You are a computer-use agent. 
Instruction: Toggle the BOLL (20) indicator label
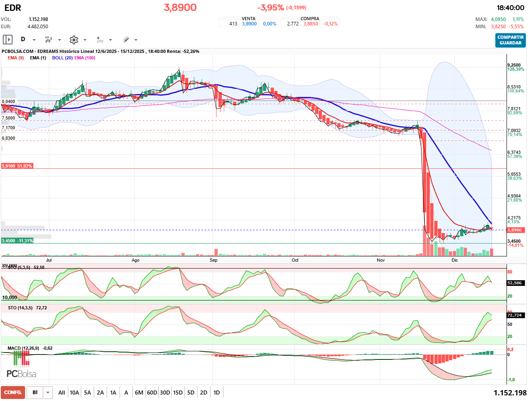[x=62, y=58]
